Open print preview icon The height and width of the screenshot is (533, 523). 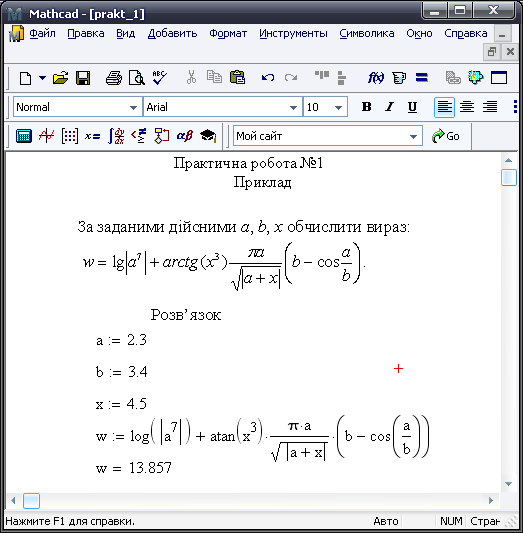(x=137, y=78)
